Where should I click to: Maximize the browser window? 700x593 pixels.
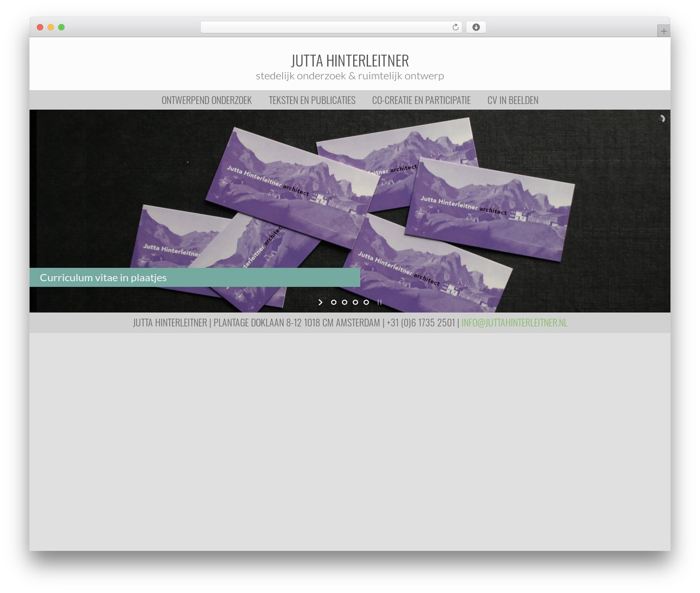click(61, 27)
